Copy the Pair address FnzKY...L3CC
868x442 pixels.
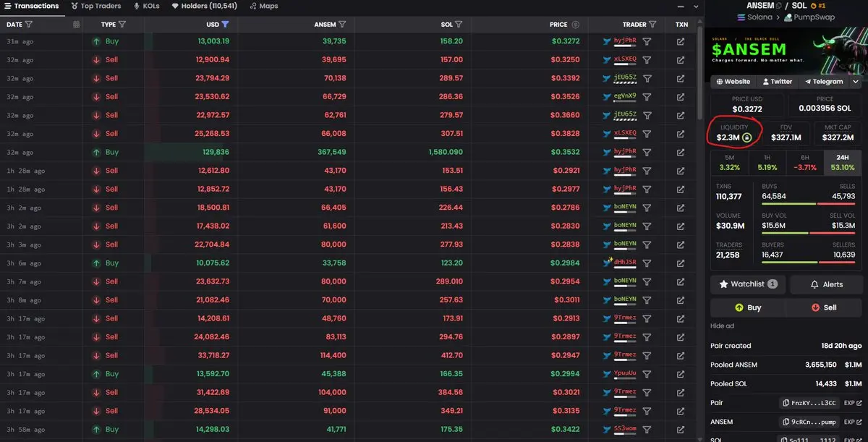click(x=809, y=403)
